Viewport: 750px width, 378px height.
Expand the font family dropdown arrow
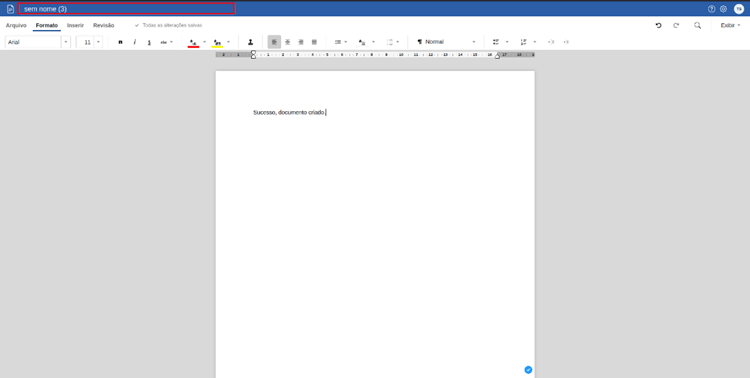point(66,42)
